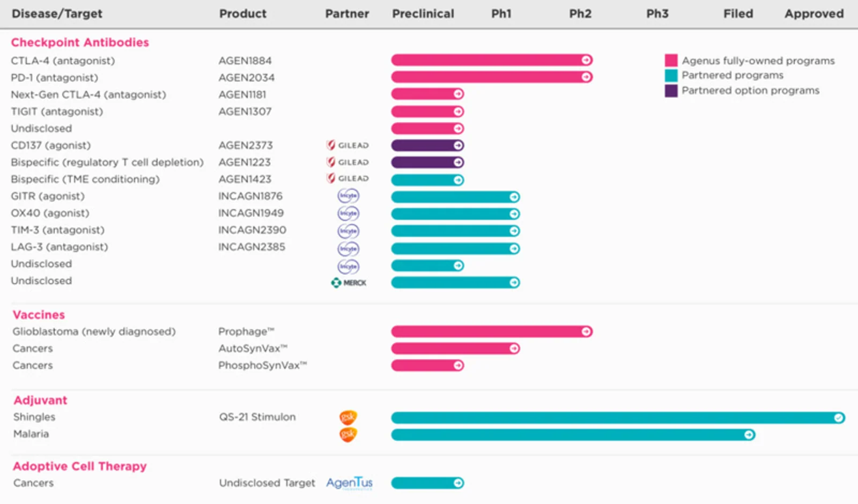Click the arrow at end of AGEN1884 bar
Screen dimensions: 858x504
click(x=587, y=60)
